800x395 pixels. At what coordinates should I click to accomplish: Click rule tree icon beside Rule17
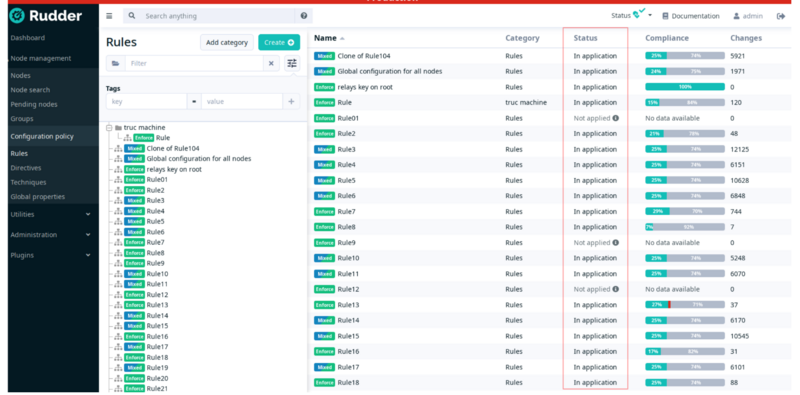[x=118, y=347]
